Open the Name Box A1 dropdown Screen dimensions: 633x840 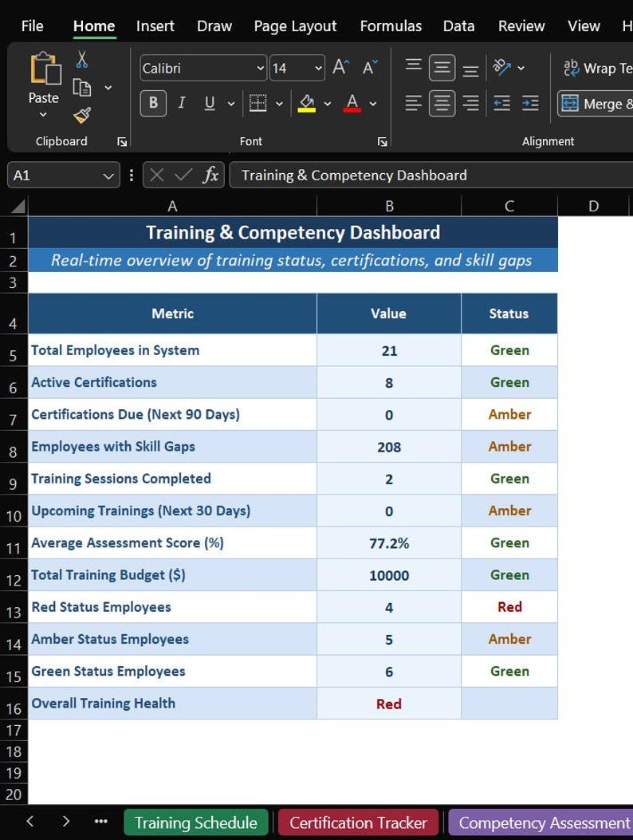[x=108, y=175]
